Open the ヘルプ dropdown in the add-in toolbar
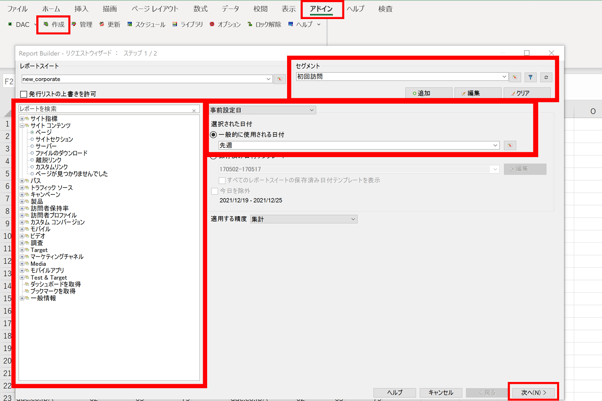 [304, 25]
